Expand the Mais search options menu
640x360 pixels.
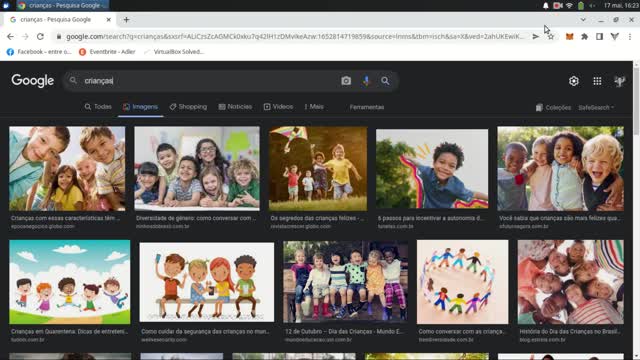[314, 107]
